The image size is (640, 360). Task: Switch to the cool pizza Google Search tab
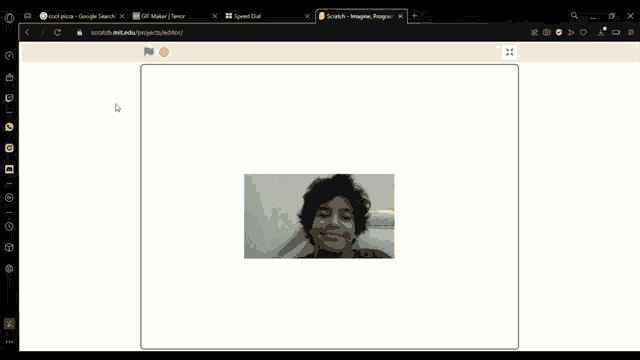(x=82, y=16)
